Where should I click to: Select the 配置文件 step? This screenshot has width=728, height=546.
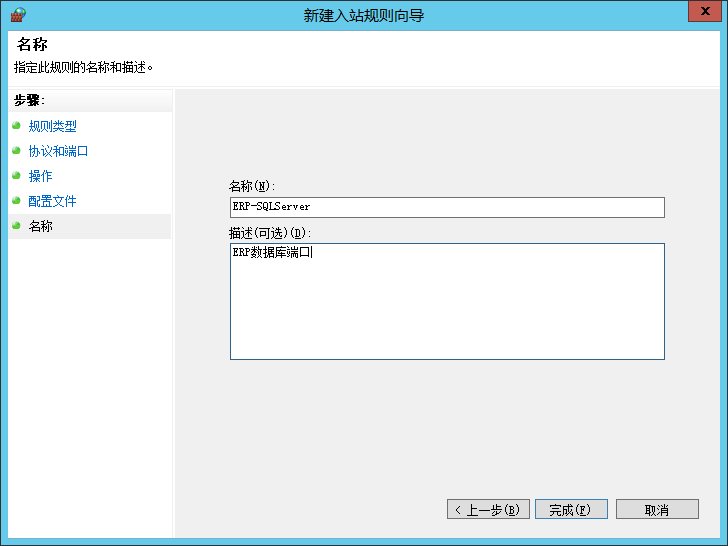52,201
